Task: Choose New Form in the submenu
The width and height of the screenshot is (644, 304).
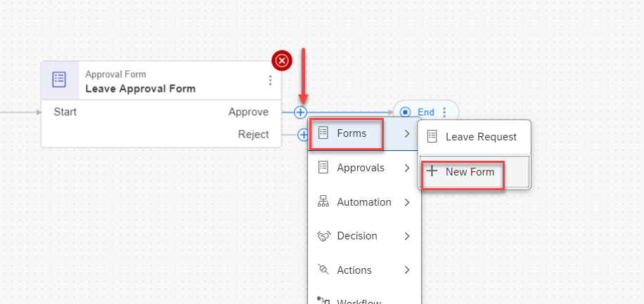Action: (x=470, y=172)
